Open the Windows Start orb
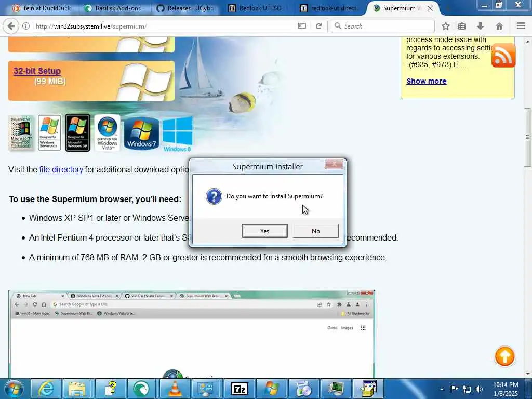The height and width of the screenshot is (399, 532). tap(14, 389)
